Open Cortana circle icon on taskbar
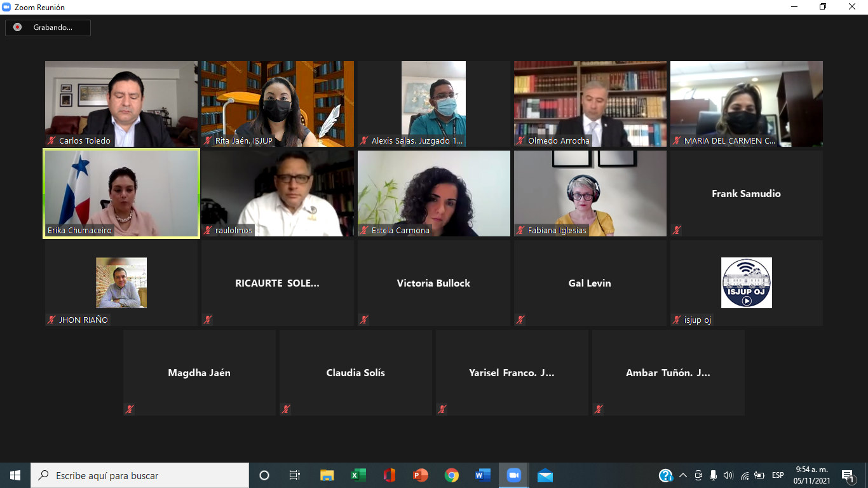This screenshot has height=488, width=868. tap(264, 475)
